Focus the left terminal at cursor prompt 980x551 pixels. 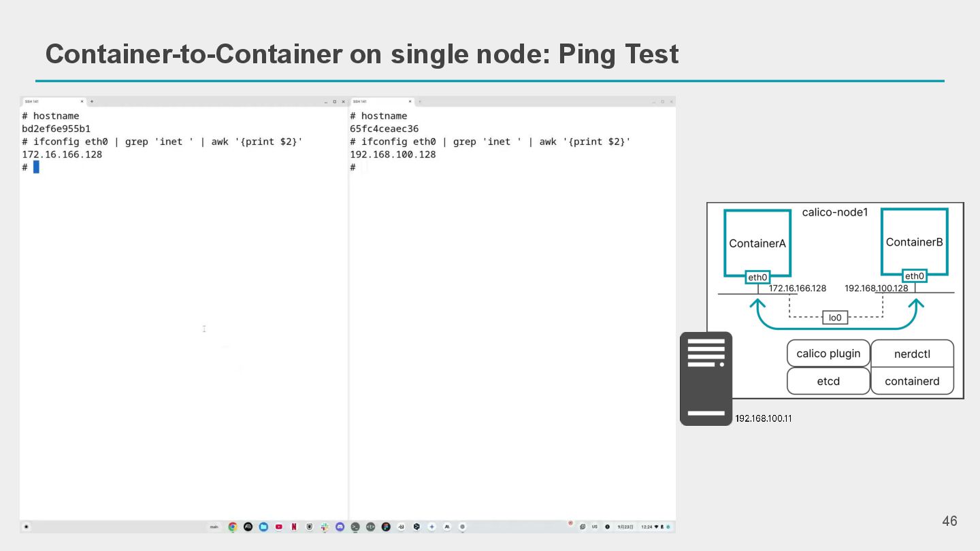click(x=36, y=167)
